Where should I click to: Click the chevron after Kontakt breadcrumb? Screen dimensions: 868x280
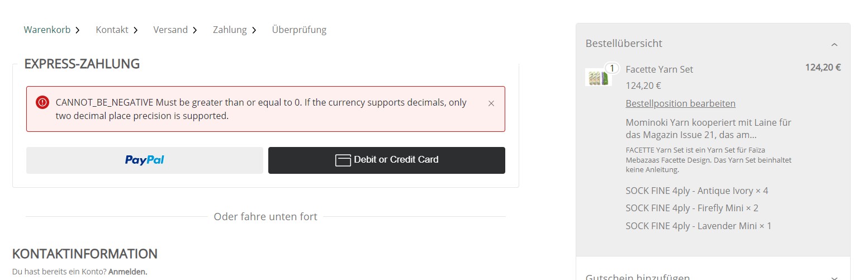click(x=135, y=30)
